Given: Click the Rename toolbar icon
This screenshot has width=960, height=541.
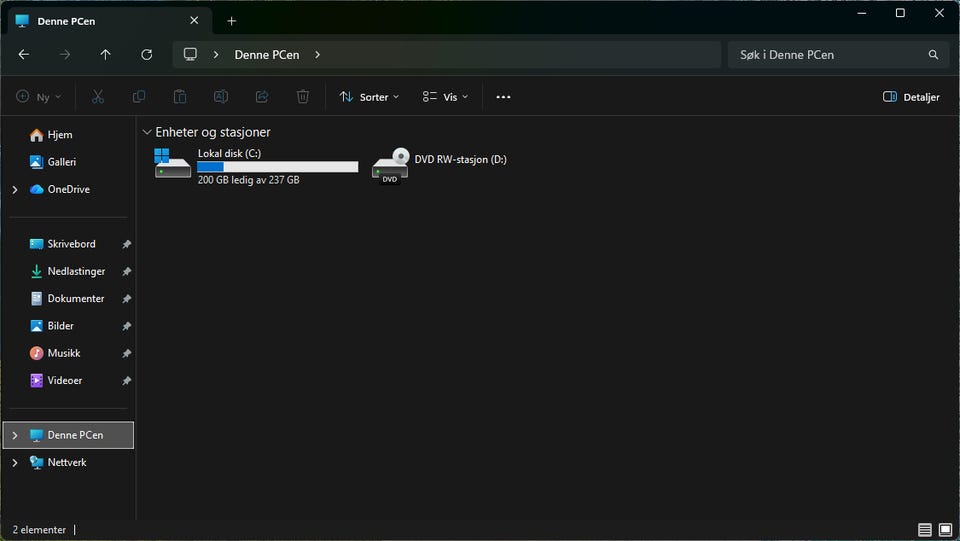Looking at the screenshot, I should click(221, 97).
